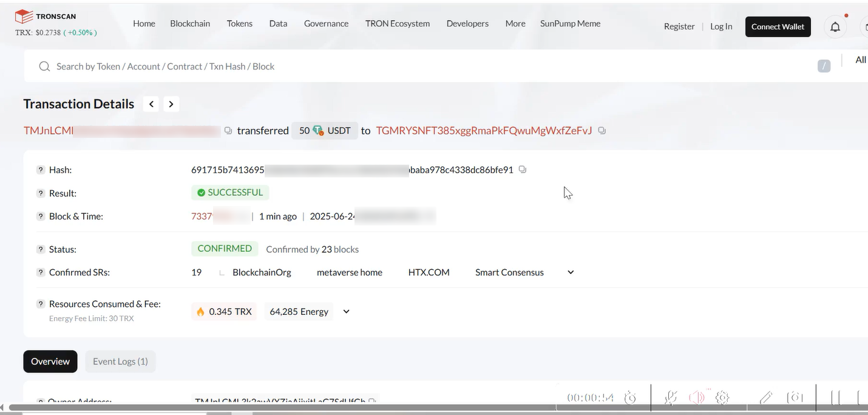Copy the sender address TMJnLCMI
The height and width of the screenshot is (415, 868).
click(228, 131)
